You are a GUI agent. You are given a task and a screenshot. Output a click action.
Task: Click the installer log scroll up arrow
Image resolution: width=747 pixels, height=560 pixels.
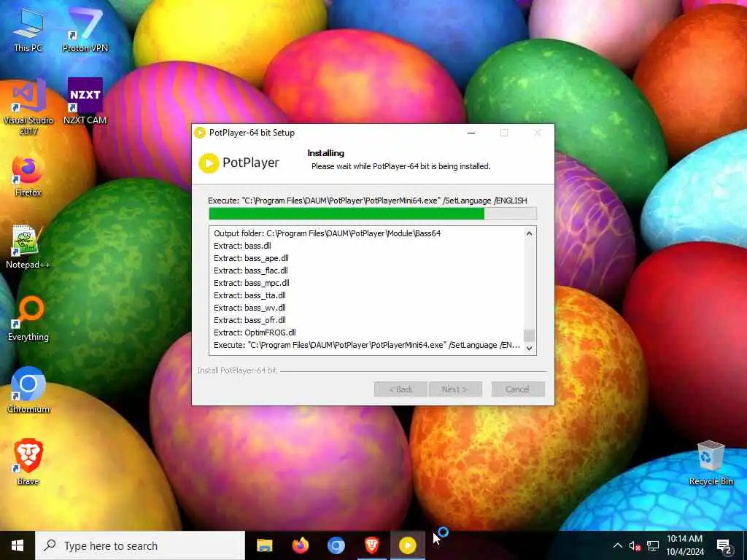[530, 233]
